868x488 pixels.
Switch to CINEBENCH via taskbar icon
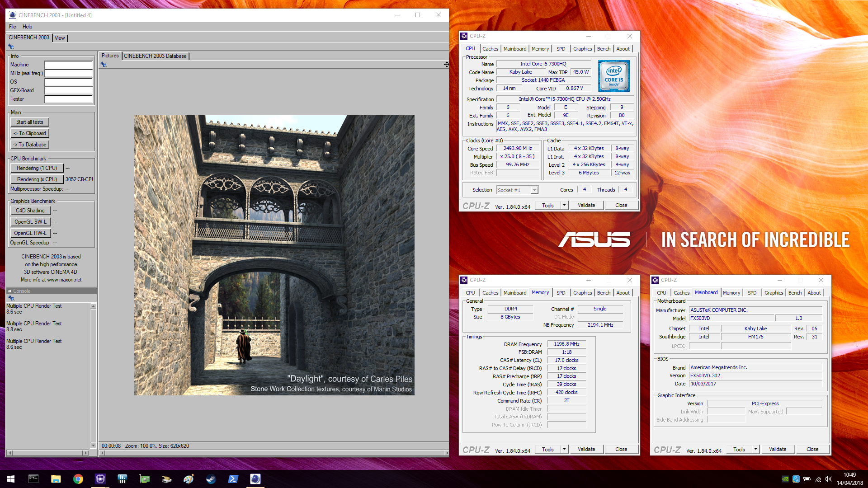(x=255, y=479)
